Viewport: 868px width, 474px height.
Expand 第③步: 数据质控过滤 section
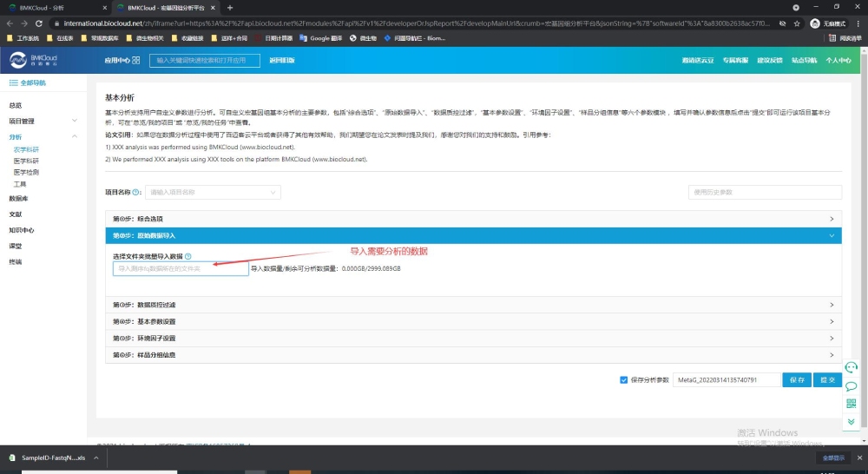473,305
